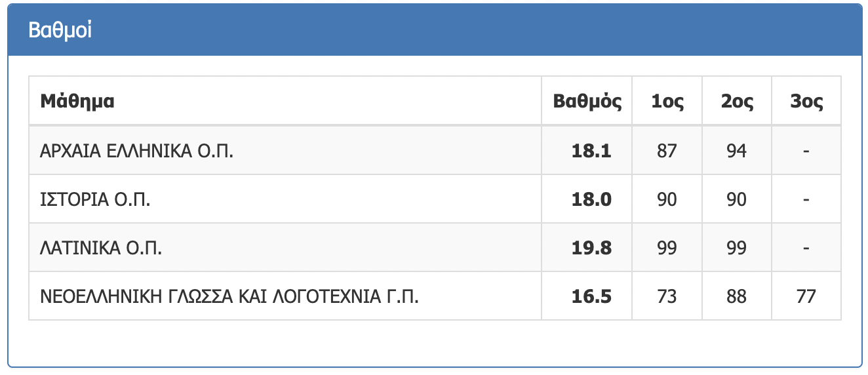Select the Μάθημα column header

(x=77, y=102)
